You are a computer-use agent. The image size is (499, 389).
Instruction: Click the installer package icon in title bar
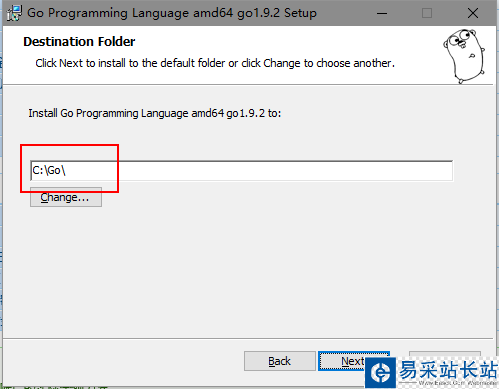tap(14, 13)
